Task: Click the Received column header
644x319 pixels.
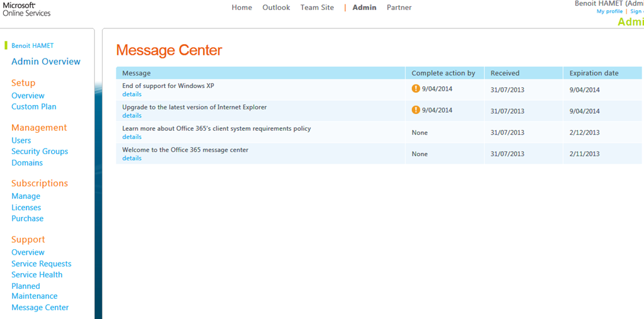Action: click(505, 73)
